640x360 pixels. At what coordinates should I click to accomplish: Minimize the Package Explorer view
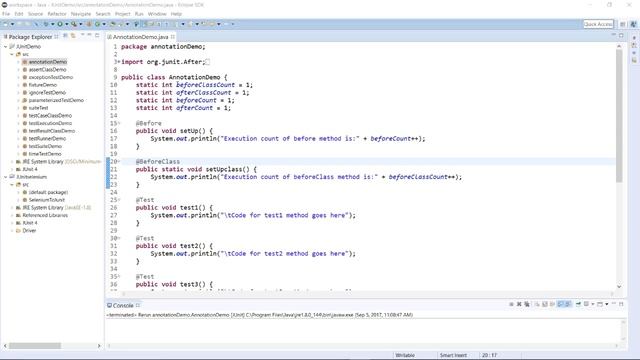pos(89,36)
